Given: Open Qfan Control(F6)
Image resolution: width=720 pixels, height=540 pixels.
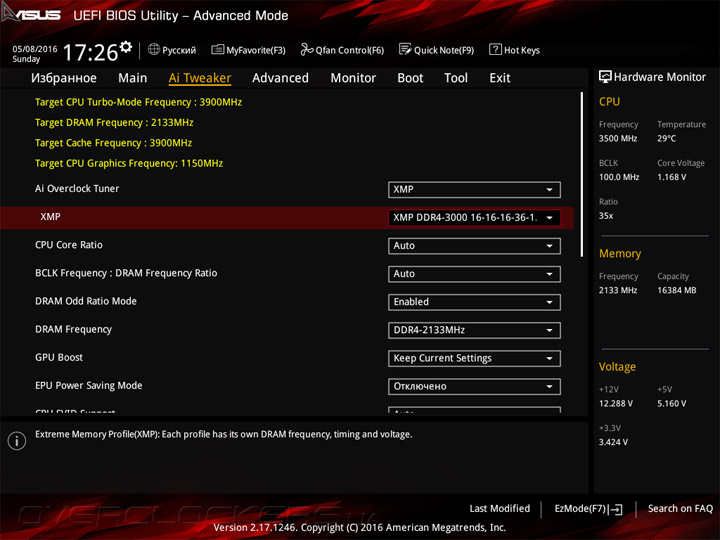Looking at the screenshot, I should [342, 50].
